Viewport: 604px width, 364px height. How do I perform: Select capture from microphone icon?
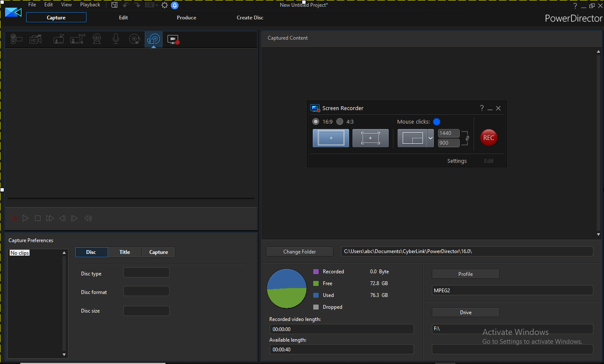tap(116, 39)
